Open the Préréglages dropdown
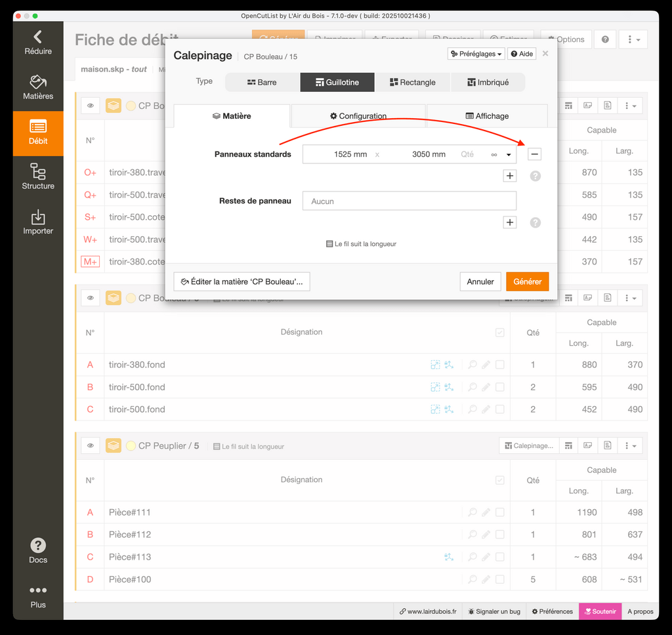672x635 pixels. point(476,54)
